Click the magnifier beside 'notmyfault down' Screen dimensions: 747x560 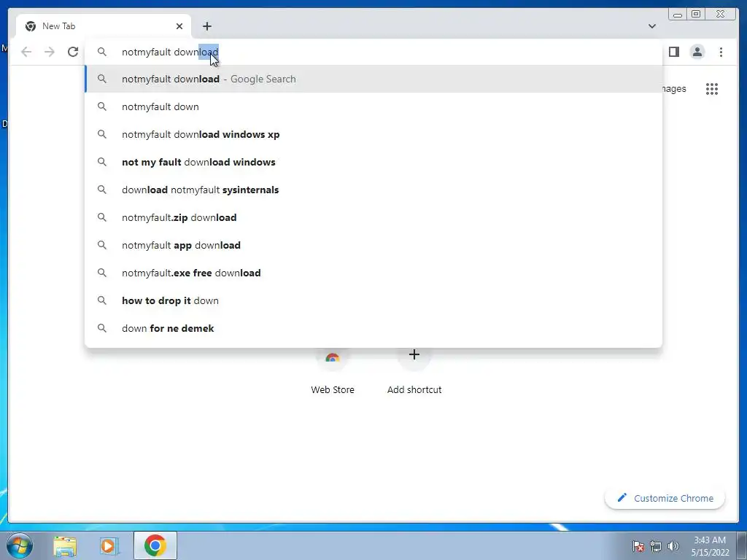102,106
